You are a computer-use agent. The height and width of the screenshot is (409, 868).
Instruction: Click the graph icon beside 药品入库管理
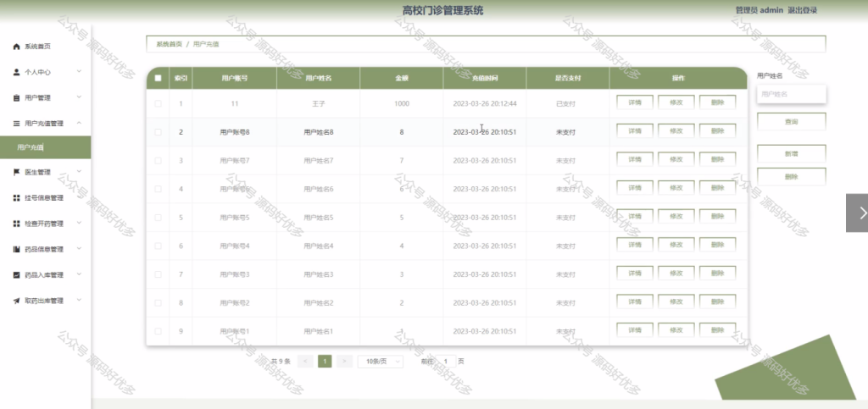click(17, 274)
